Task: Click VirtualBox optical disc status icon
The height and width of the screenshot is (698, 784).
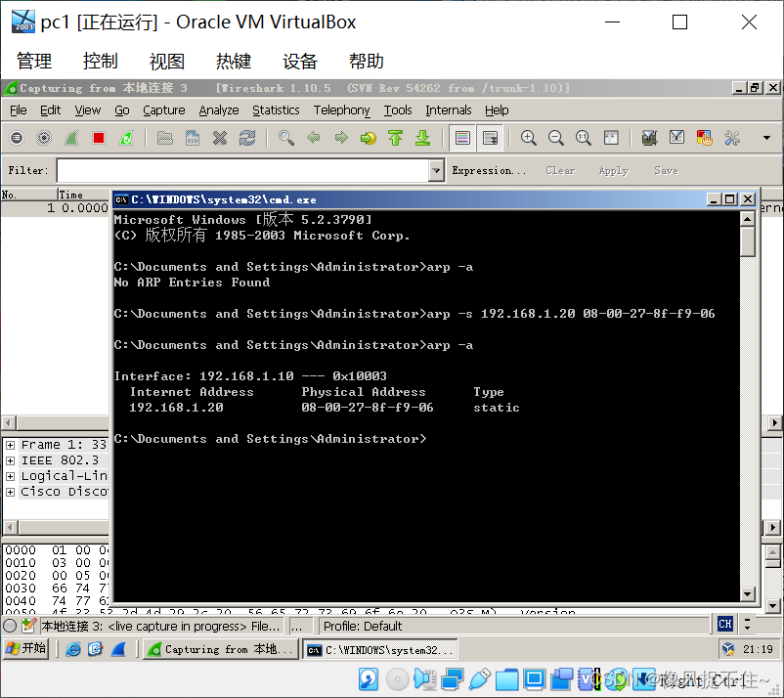Action: pyautogui.click(x=398, y=679)
